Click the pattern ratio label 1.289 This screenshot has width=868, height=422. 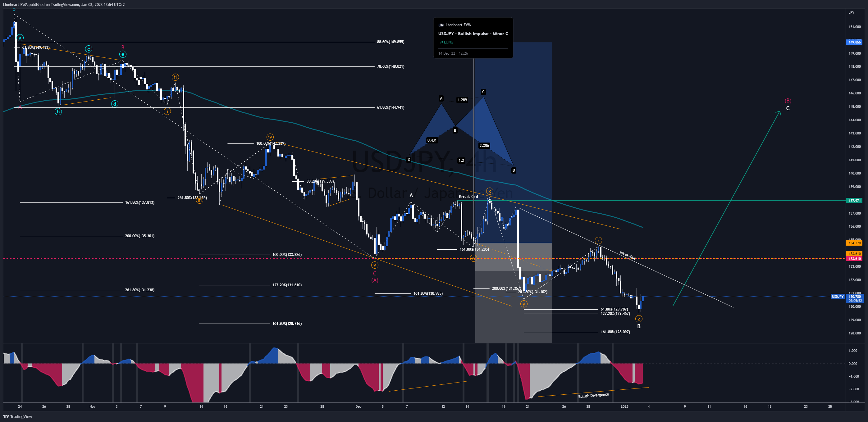[x=462, y=100]
